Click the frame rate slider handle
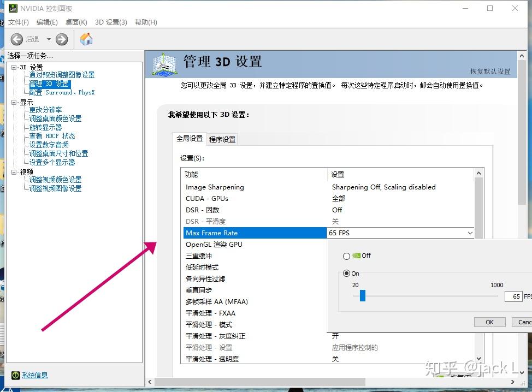 (363, 296)
